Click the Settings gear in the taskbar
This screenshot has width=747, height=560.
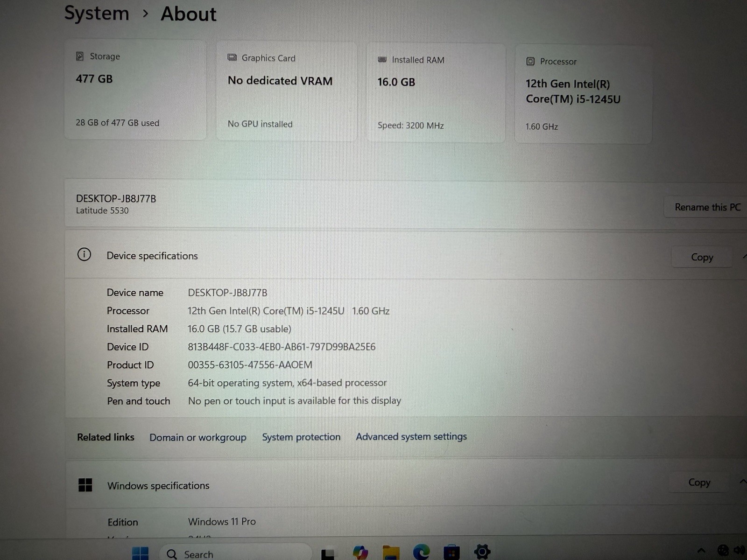tap(482, 552)
